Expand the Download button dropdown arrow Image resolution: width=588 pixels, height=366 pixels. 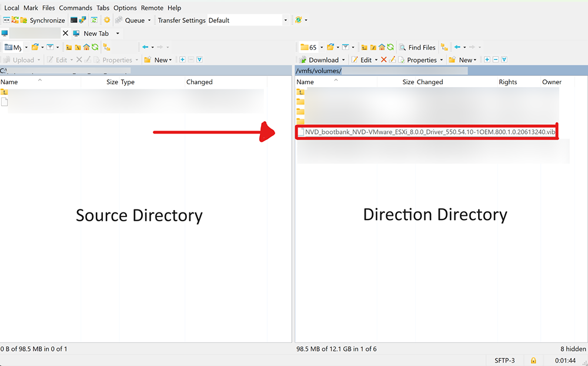tap(343, 60)
